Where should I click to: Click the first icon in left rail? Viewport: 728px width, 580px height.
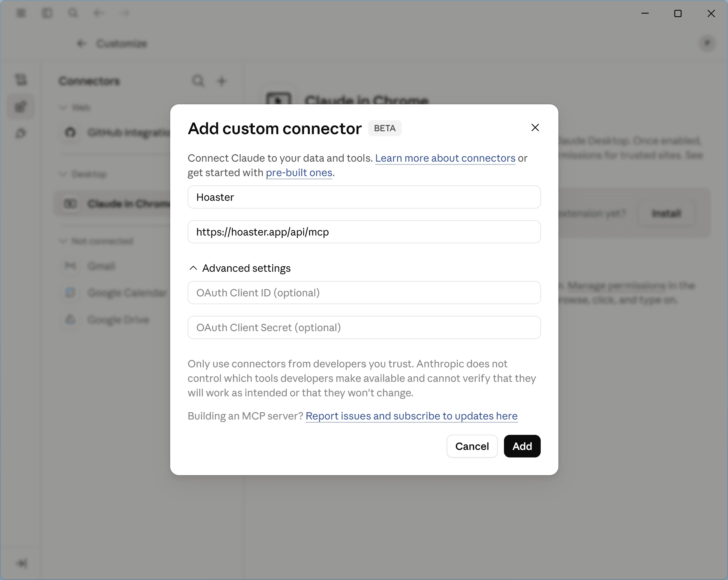pos(21,80)
